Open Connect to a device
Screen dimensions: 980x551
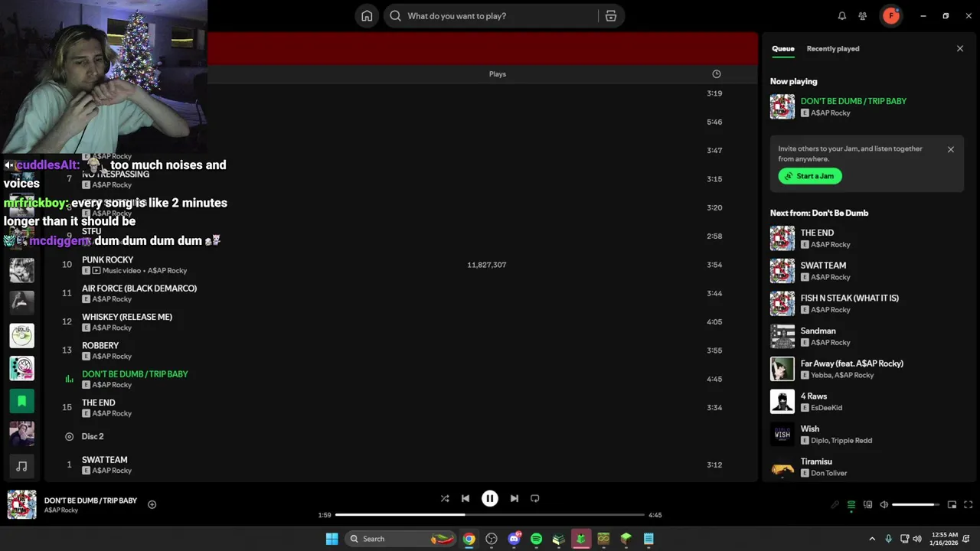[x=867, y=505]
